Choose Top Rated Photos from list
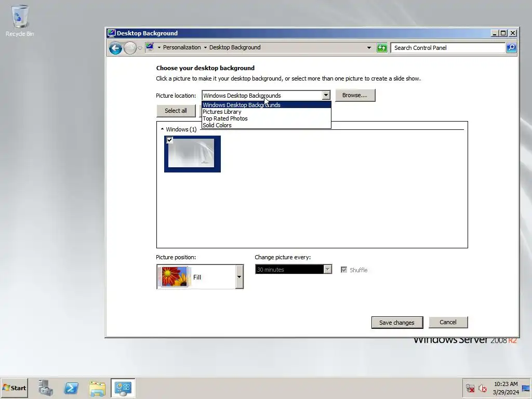Viewport: 532px width, 399px height. point(267,118)
